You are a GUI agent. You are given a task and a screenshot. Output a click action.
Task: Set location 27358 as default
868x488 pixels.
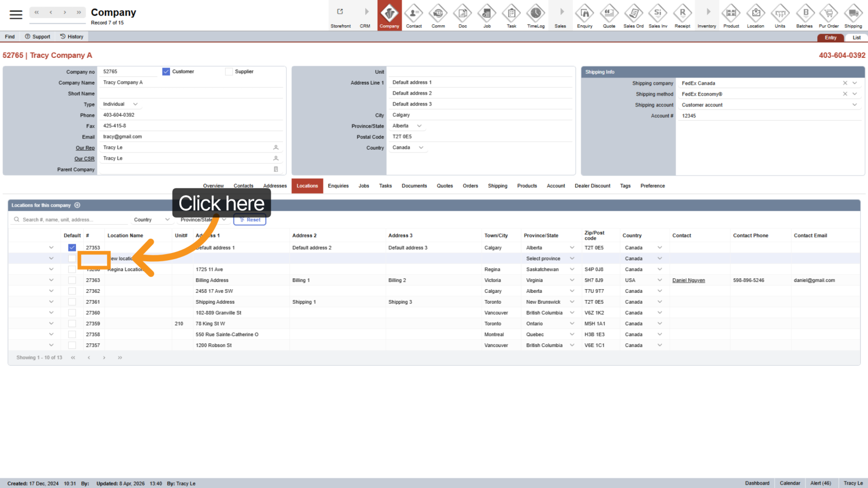[x=72, y=335]
